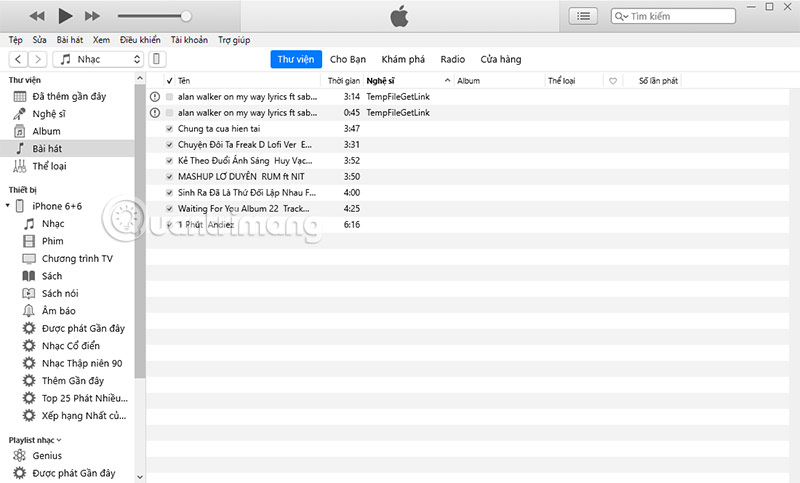The height and width of the screenshot is (483, 800).
Task: Open Âm báo on device
Action: (59, 311)
